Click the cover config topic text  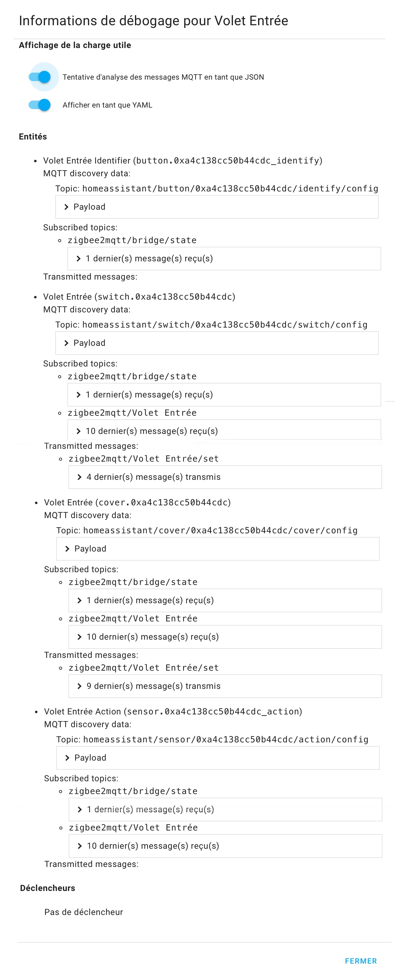click(220, 530)
